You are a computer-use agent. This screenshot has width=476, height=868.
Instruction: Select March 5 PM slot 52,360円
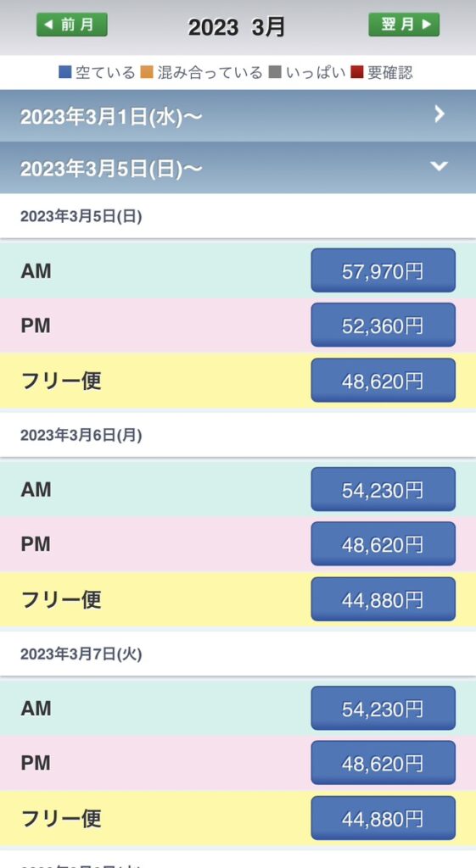pos(383,325)
